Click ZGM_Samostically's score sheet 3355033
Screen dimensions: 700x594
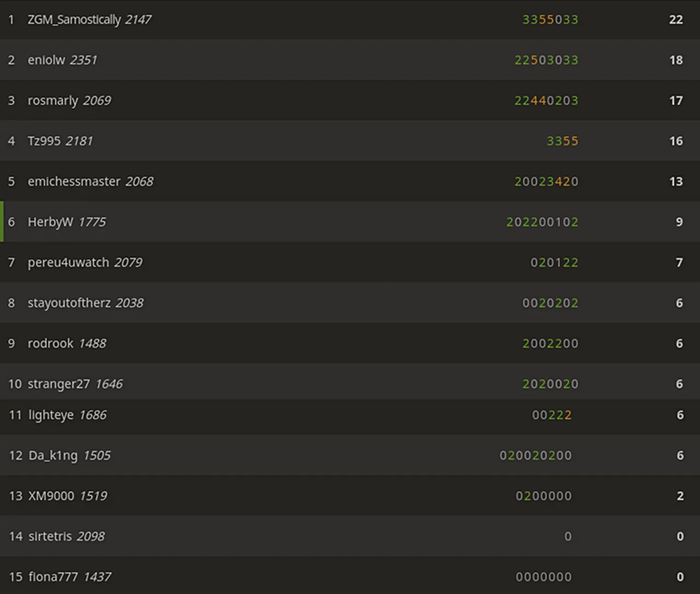(550, 20)
